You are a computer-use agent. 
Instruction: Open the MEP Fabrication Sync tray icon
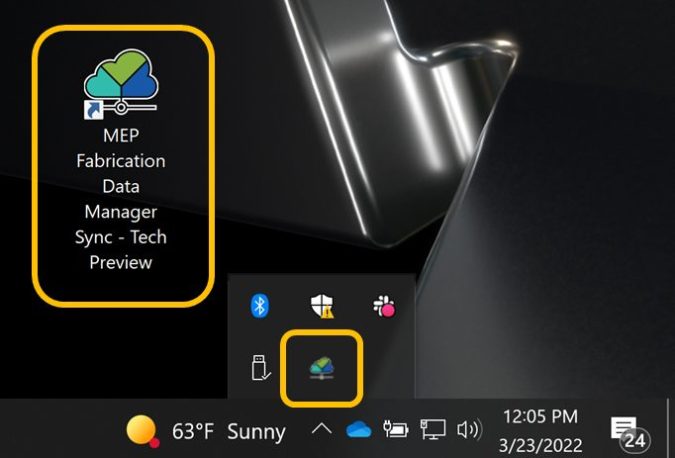pyautogui.click(x=322, y=368)
